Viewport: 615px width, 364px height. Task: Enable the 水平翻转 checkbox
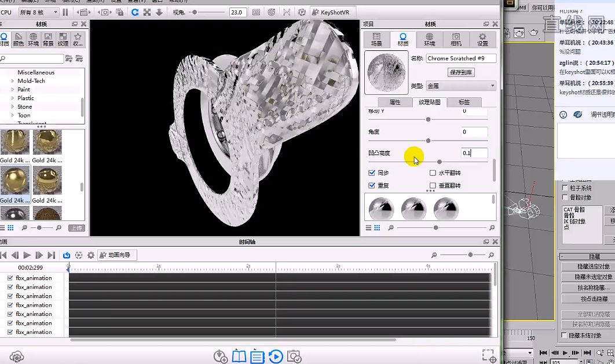tap(433, 173)
